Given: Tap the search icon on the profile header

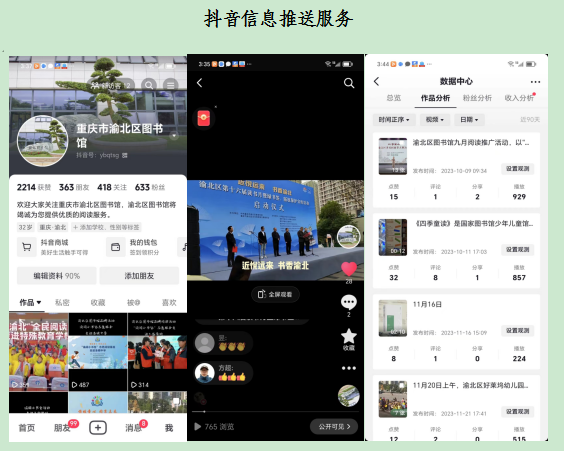Looking at the screenshot, I should pyautogui.click(x=149, y=85).
